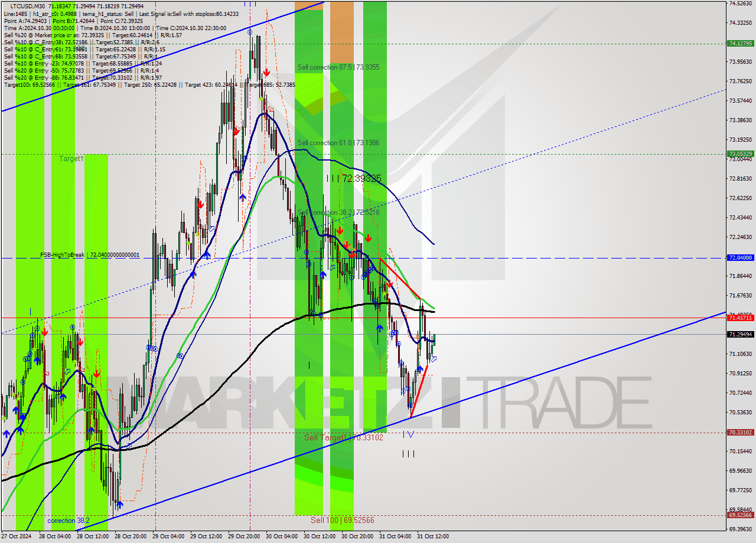Click the 27 Oct 2024 date label
The height and width of the screenshot is (543, 756).
pyautogui.click(x=16, y=537)
